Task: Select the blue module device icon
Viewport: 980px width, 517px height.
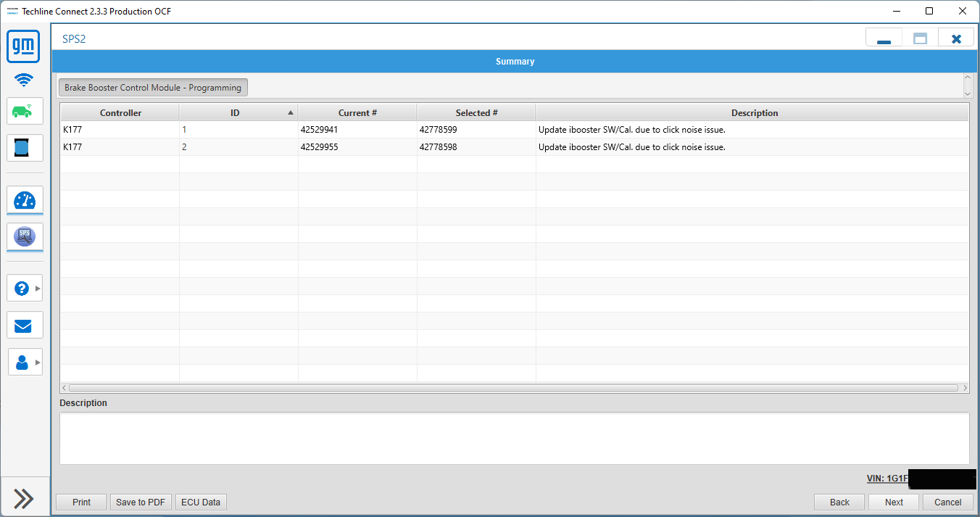Action: (25, 148)
